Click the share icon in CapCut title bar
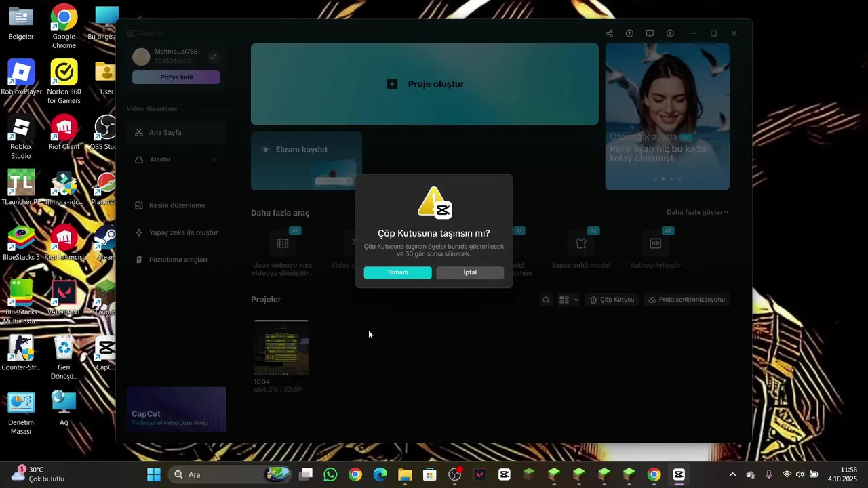 pyautogui.click(x=609, y=33)
